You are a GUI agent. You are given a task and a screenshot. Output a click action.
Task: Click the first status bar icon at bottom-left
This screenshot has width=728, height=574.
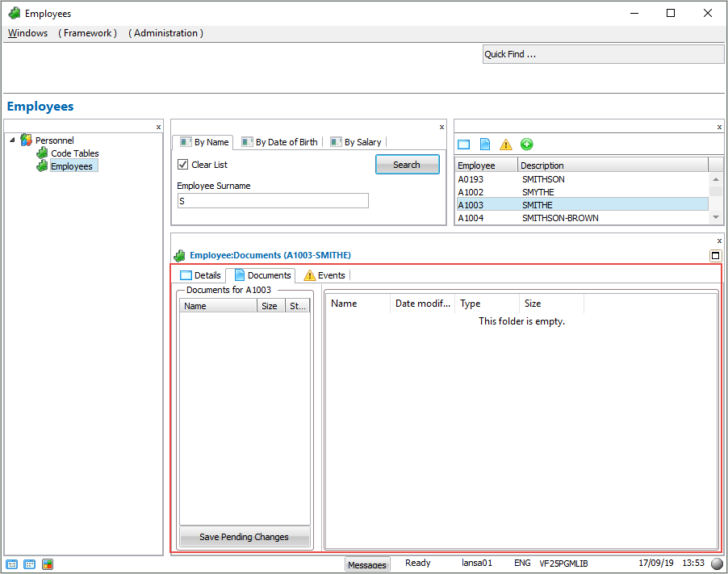pyautogui.click(x=12, y=564)
